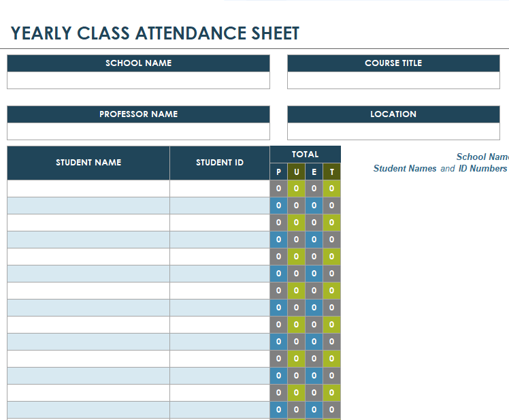Select the first row's P total cell

pyautogui.click(x=278, y=189)
